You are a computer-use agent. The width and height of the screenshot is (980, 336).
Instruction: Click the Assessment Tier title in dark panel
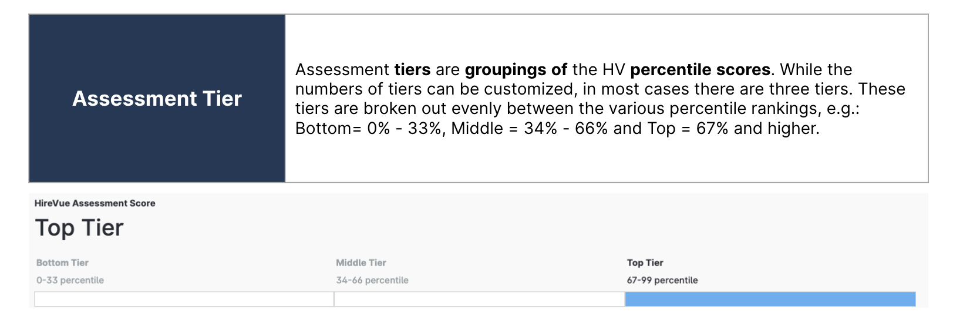(x=157, y=99)
